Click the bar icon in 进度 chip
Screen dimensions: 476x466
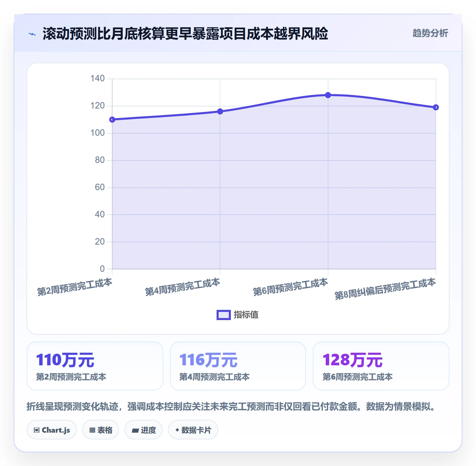(135, 431)
